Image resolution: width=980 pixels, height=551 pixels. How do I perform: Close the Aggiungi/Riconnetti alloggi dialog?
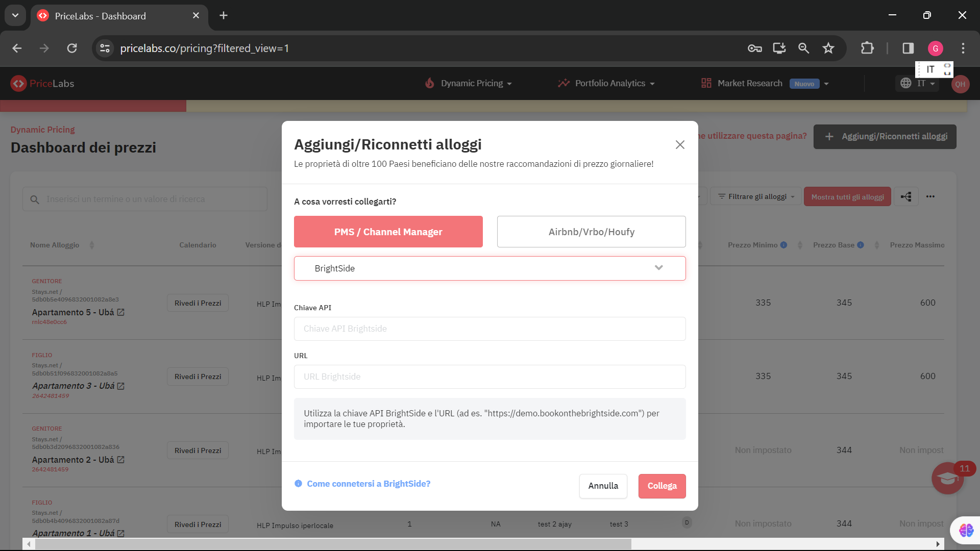click(680, 145)
